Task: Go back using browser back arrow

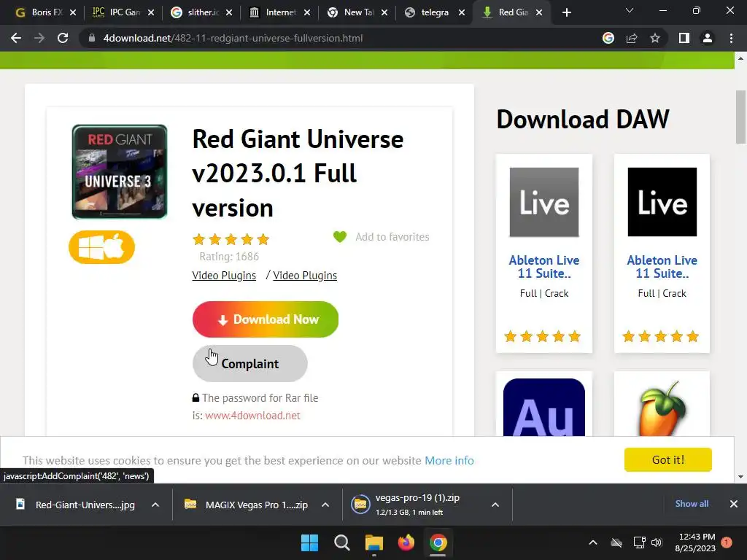Action: click(16, 38)
